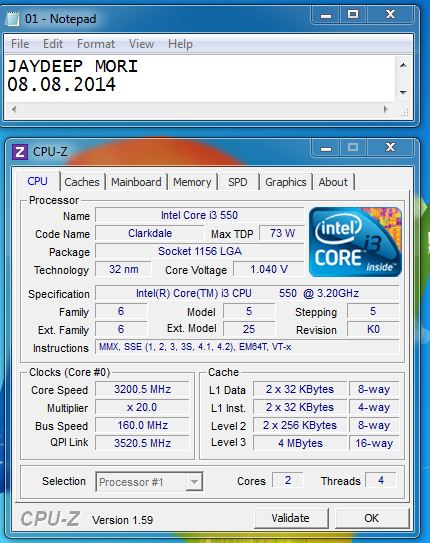Viewport: 430px width, 543px height.
Task: Switch to the Mainboard tab
Action: click(x=136, y=182)
